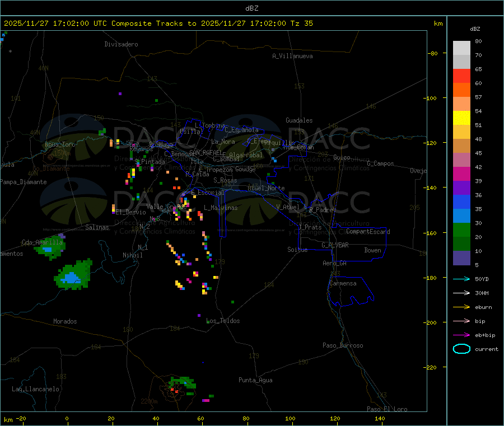Click the cyan 50YD arrow legend icon
Viewport: 504px width, 426px height.
pos(461,279)
